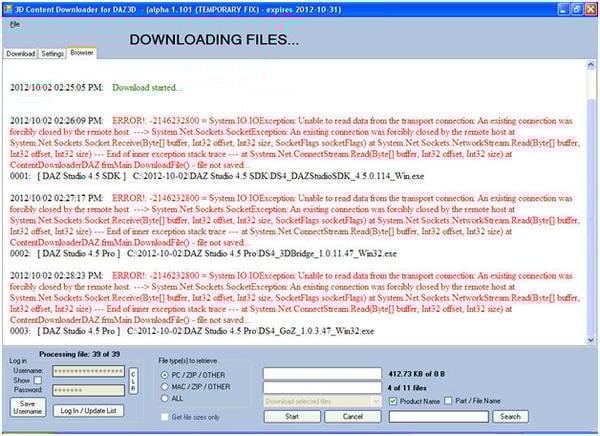Image resolution: width=600 pixels, height=436 pixels.
Task: Click 'Processing file: 39 of 39' text
Action: 80,354
